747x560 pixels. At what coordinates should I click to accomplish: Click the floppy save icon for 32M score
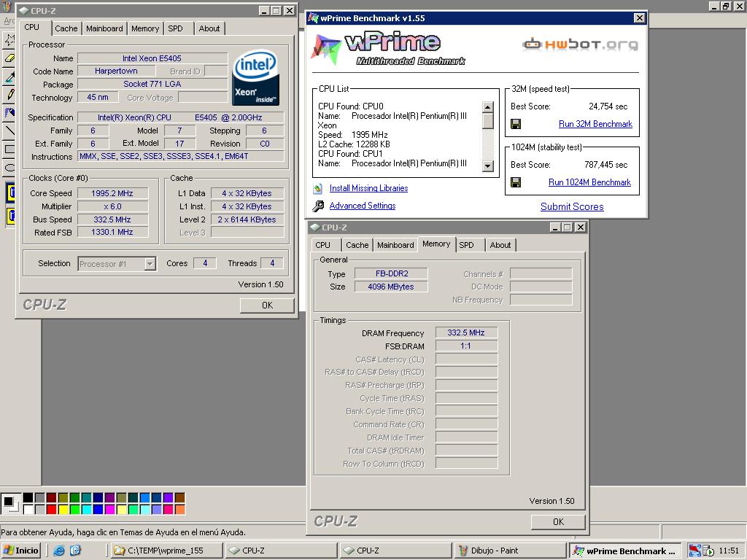(x=516, y=124)
